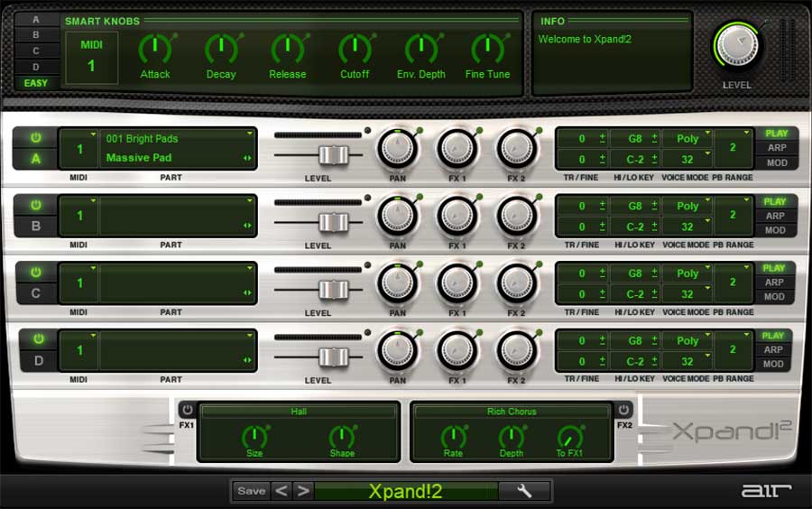Viewport: 812px width, 509px height.
Task: Click part A level slider handle
Action: coord(334,155)
